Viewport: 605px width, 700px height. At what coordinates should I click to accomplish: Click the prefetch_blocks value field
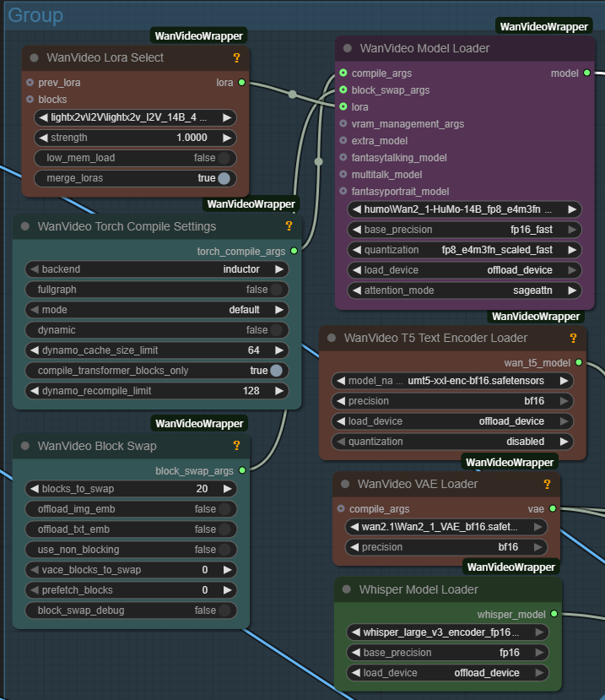131,590
